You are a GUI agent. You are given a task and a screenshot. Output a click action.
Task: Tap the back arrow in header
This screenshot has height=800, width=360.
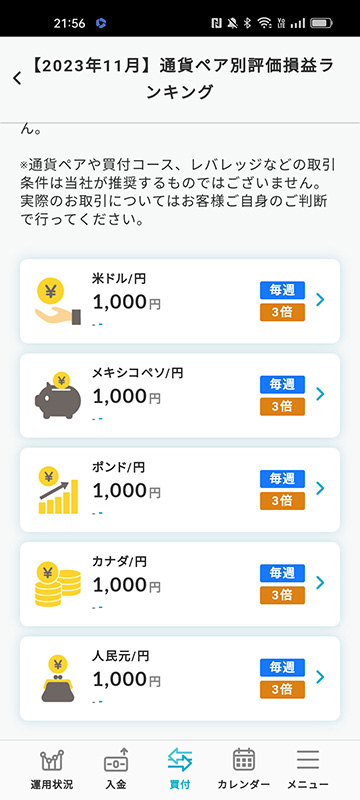pyautogui.click(x=17, y=78)
